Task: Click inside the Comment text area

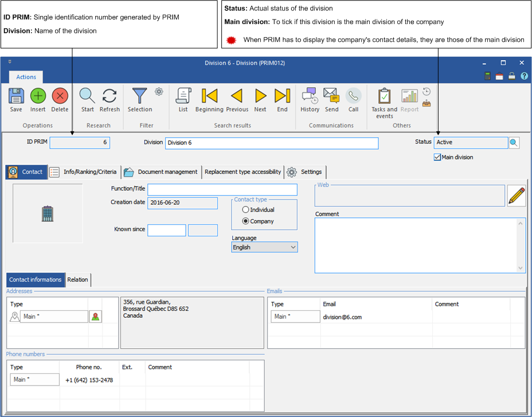Action: click(x=416, y=245)
